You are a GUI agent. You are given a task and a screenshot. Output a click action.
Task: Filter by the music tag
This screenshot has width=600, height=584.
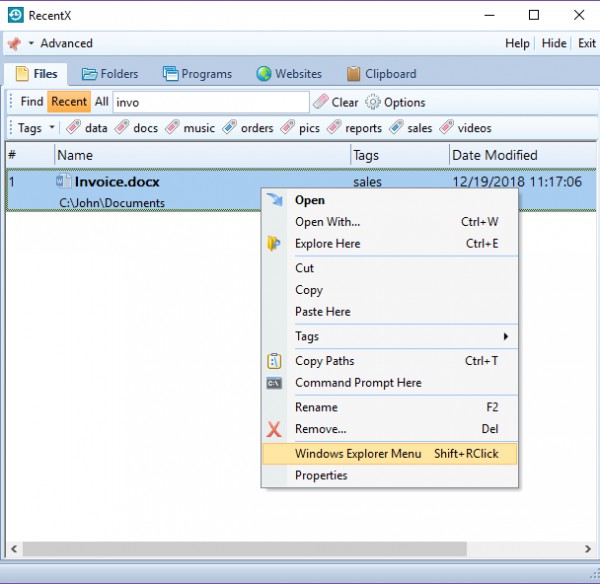tap(190, 128)
